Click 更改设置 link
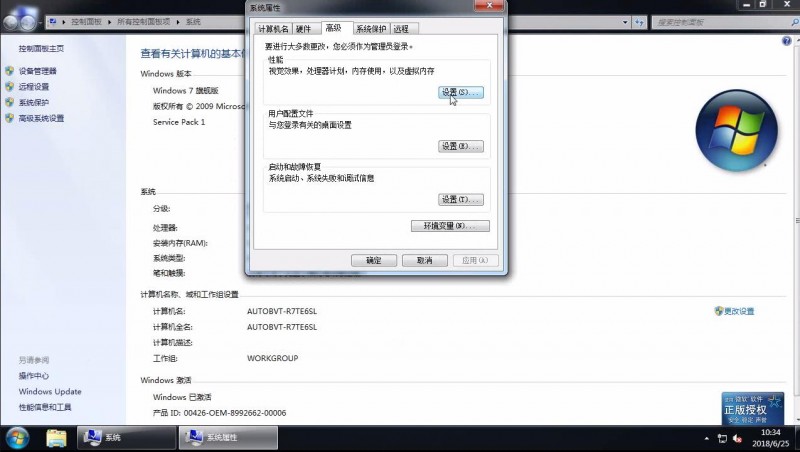The height and width of the screenshot is (452, 800). 739,311
